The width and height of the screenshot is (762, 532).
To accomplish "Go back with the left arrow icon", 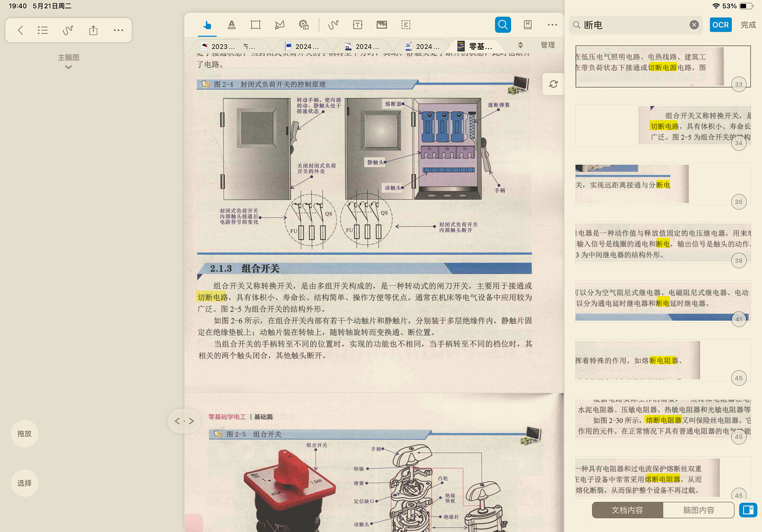I will click(20, 30).
